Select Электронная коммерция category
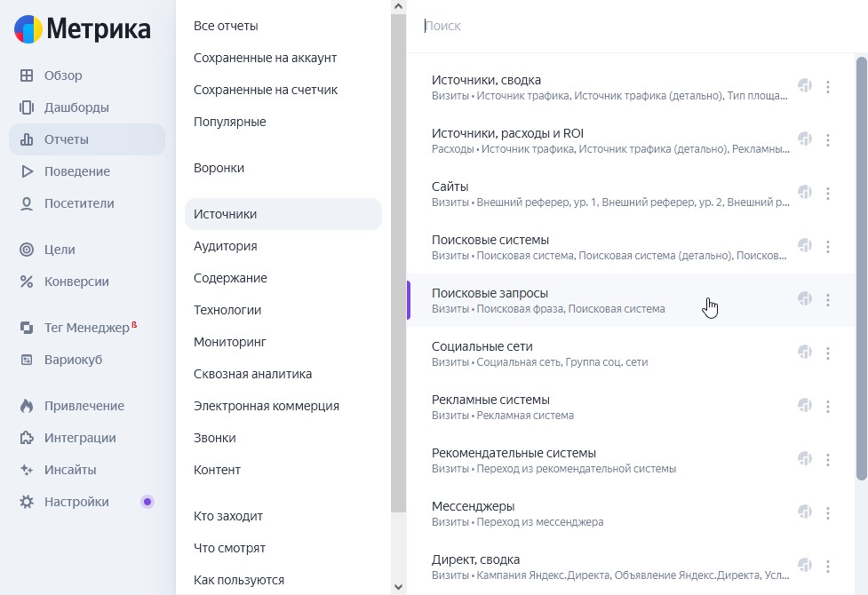 (x=267, y=406)
